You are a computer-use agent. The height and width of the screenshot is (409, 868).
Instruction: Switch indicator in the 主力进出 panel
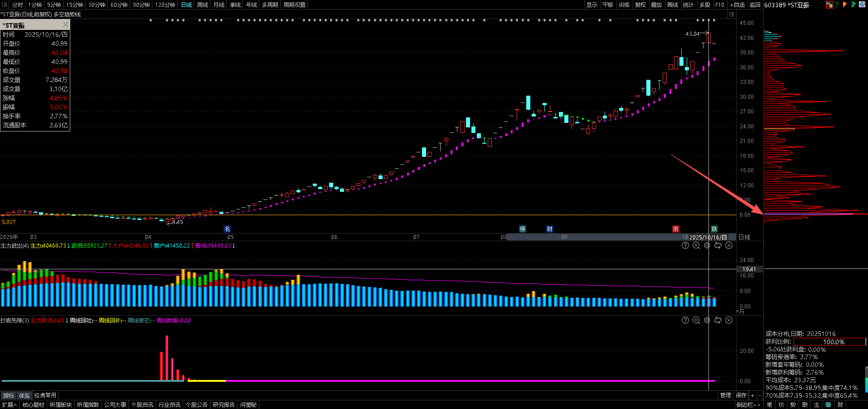(x=718, y=245)
